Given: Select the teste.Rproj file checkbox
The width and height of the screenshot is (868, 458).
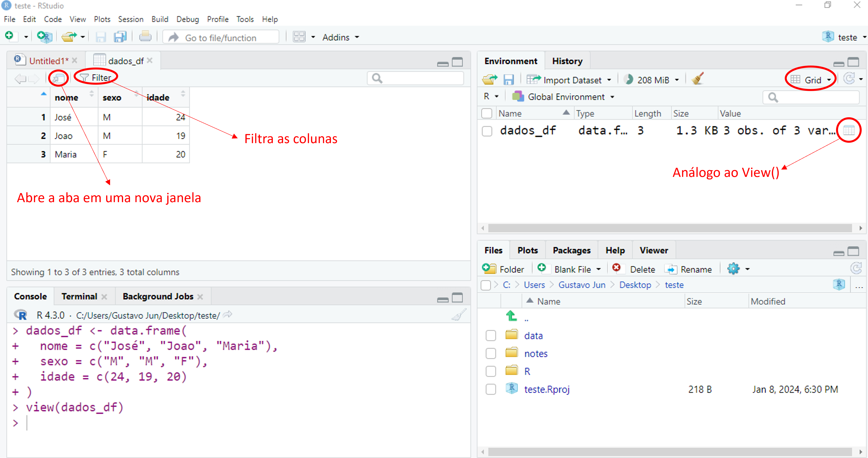Looking at the screenshot, I should click(491, 389).
